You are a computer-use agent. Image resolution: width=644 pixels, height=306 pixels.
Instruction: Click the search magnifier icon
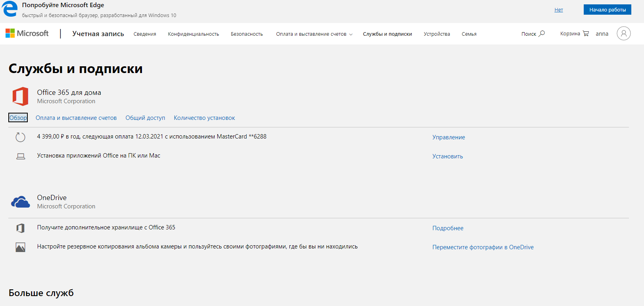542,33
